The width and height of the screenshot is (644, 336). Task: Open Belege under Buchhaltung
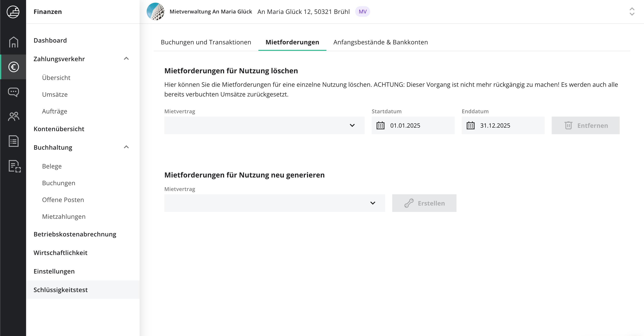click(x=52, y=166)
